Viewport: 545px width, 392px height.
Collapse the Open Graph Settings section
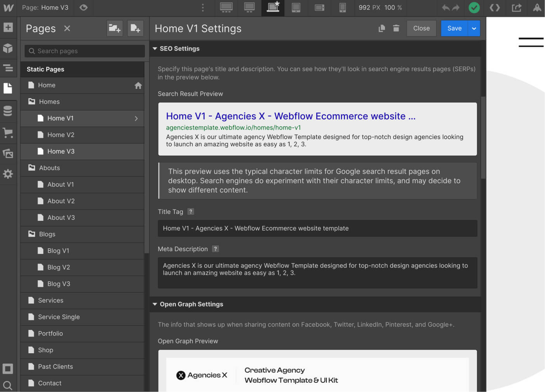(155, 304)
